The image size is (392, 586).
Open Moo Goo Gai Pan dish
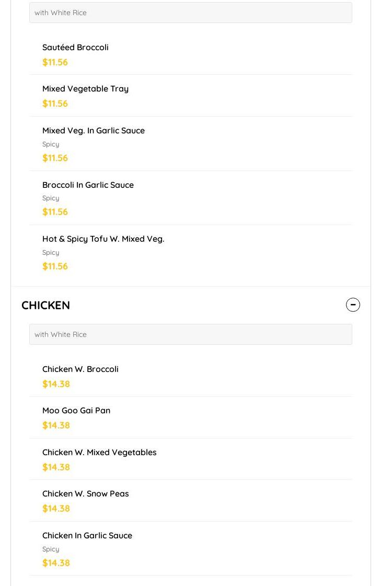point(76,410)
